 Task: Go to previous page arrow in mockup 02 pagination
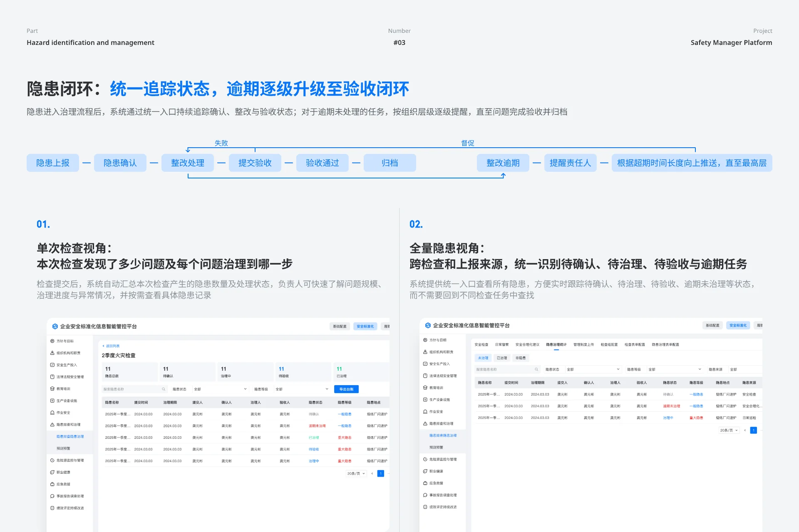click(745, 430)
